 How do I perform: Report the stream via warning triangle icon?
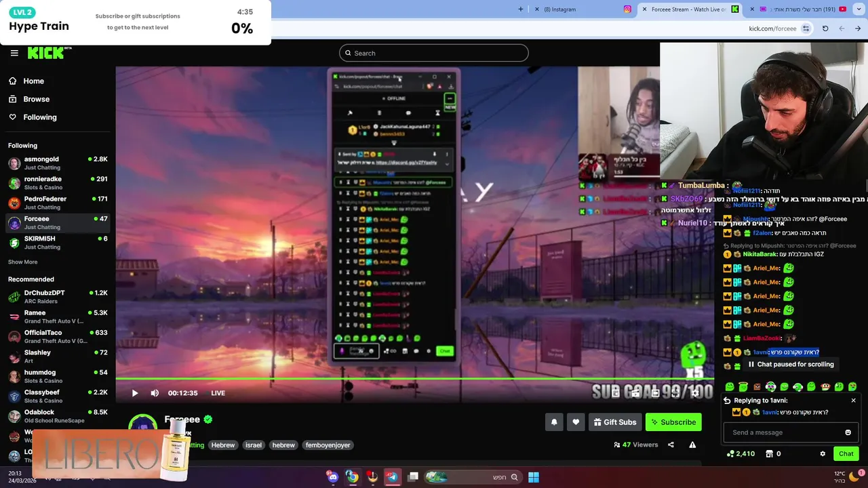[692, 445]
